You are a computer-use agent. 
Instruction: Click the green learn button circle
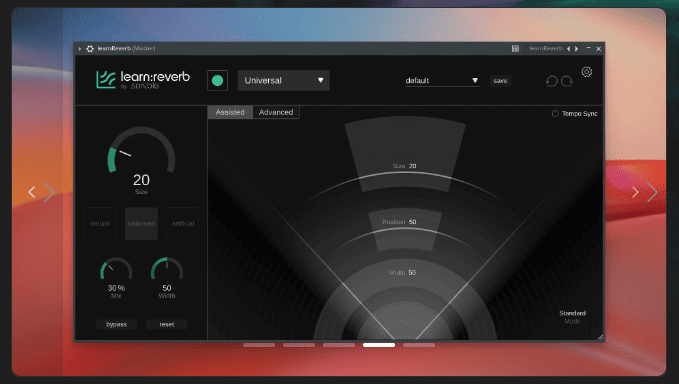(x=217, y=81)
